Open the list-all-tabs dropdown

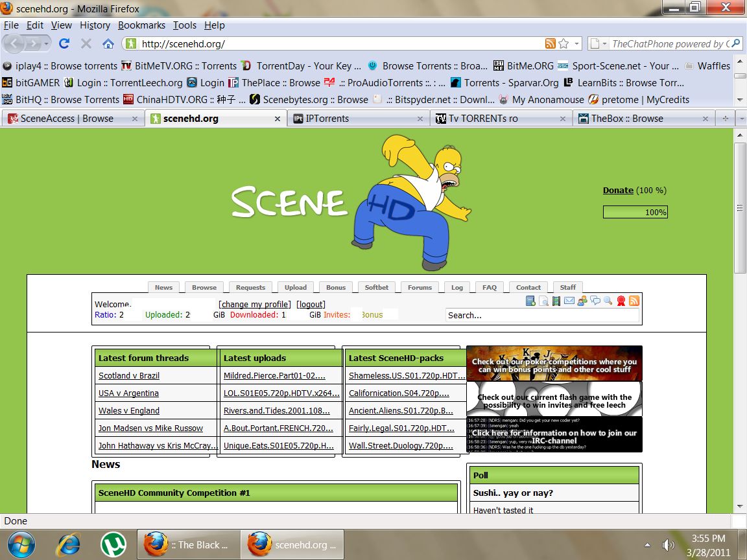[741, 118]
